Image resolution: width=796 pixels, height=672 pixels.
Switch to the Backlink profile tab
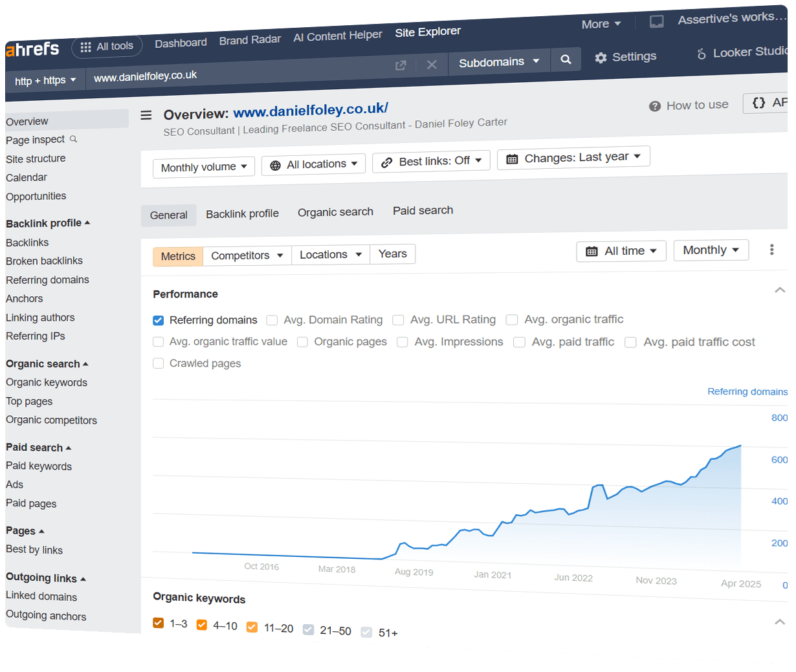(x=242, y=213)
